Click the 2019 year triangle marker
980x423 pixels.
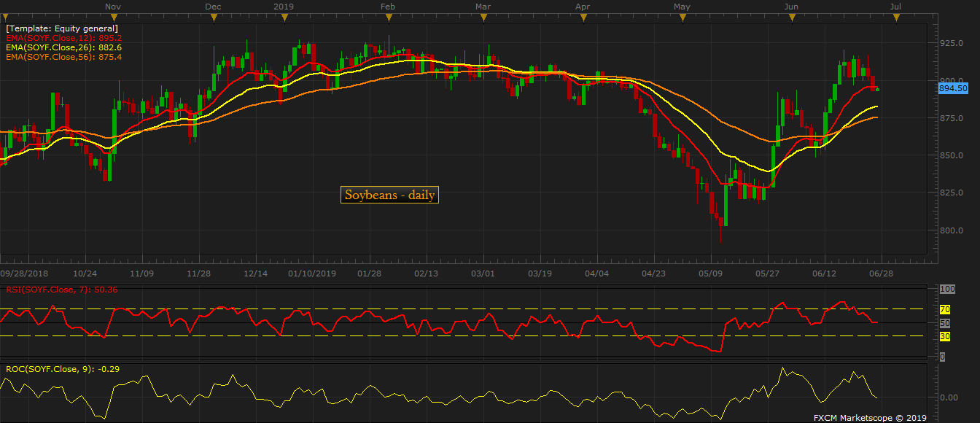(283, 18)
